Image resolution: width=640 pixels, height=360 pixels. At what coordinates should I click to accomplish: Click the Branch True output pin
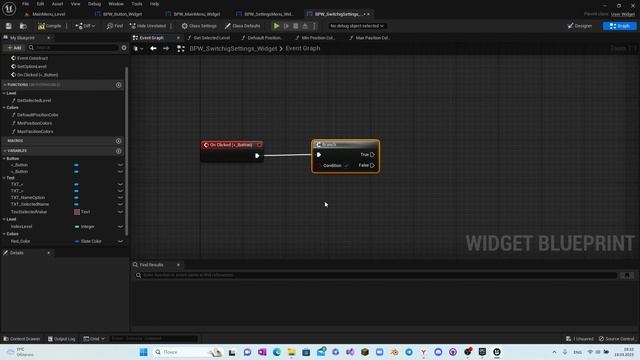pos(372,155)
